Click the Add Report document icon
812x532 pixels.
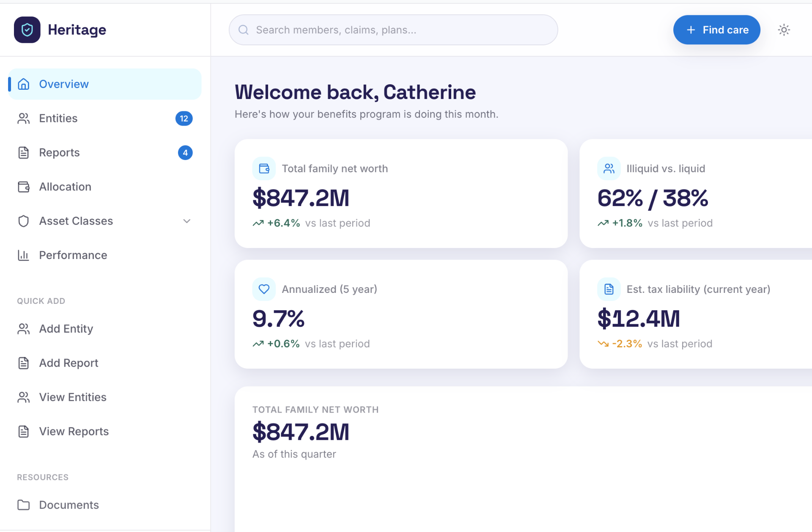(24, 364)
